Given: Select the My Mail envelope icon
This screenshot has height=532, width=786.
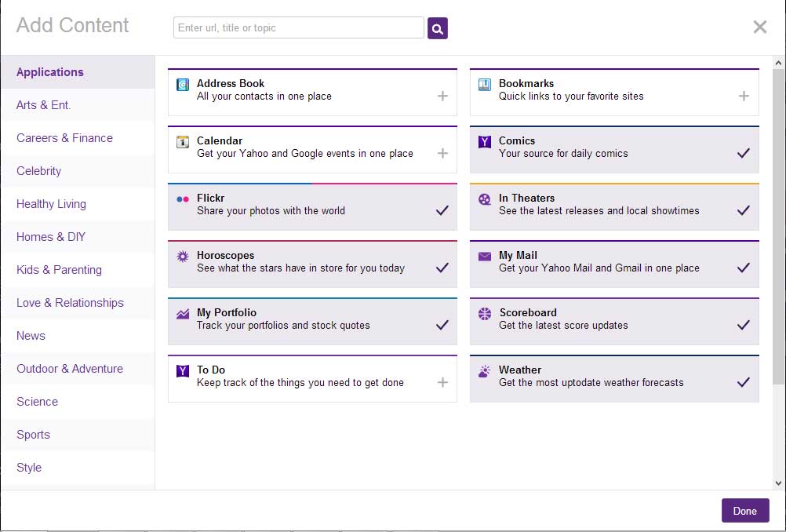Looking at the screenshot, I should coord(484,255).
